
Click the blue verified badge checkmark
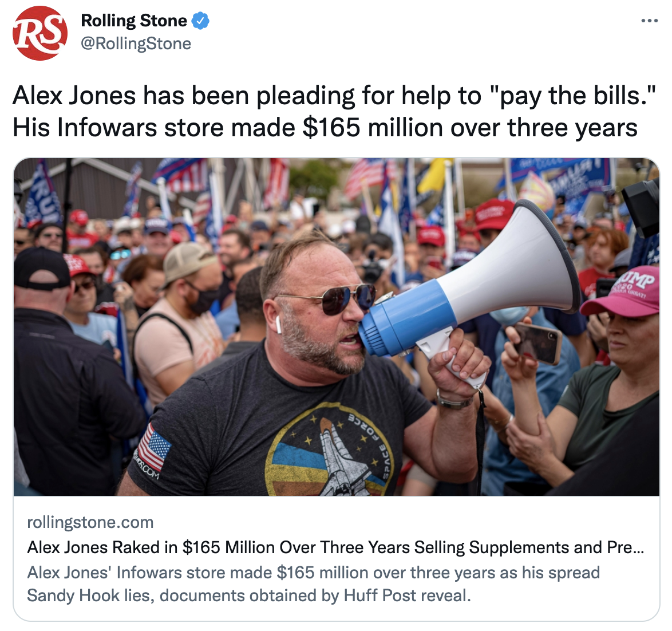tap(200, 21)
